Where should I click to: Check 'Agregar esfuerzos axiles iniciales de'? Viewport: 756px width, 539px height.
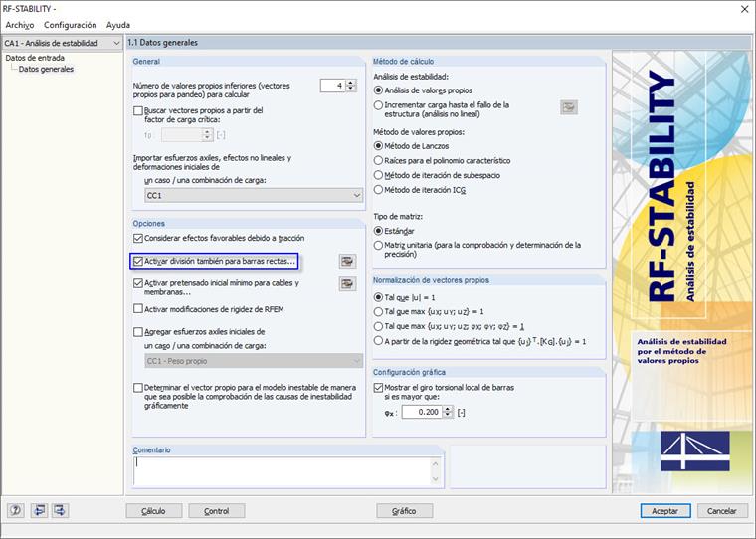point(138,332)
